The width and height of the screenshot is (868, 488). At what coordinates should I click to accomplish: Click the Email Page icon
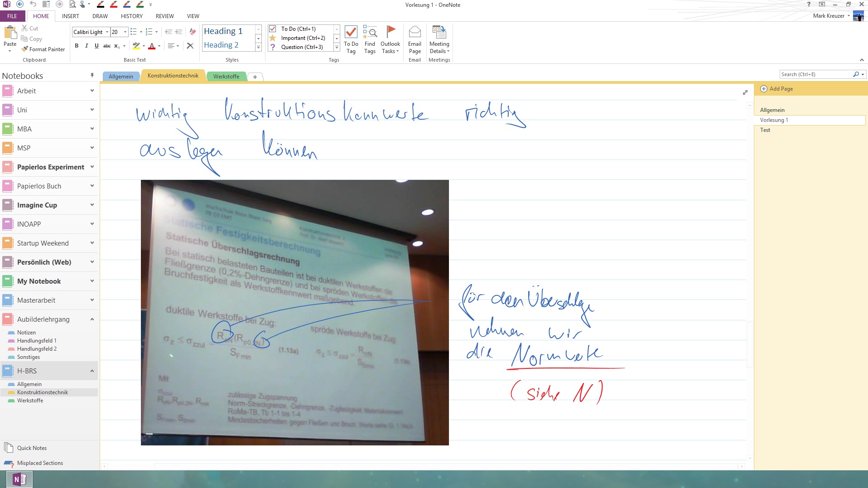point(415,39)
